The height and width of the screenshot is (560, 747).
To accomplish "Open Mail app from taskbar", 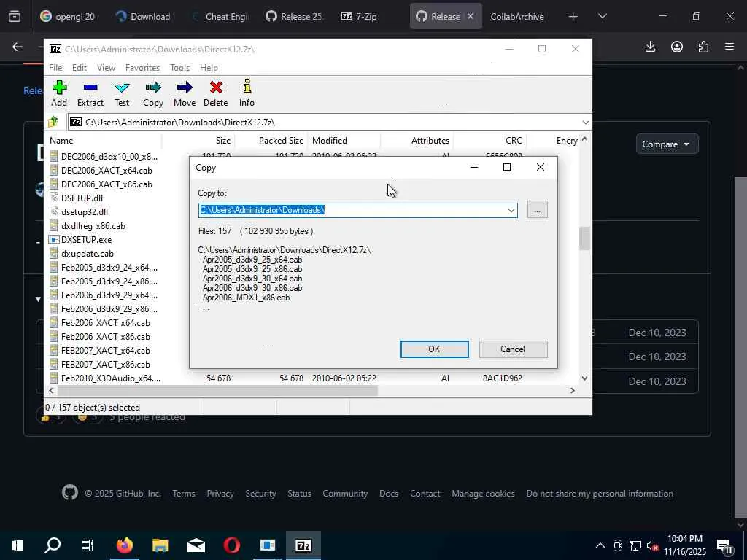I will click(x=196, y=545).
